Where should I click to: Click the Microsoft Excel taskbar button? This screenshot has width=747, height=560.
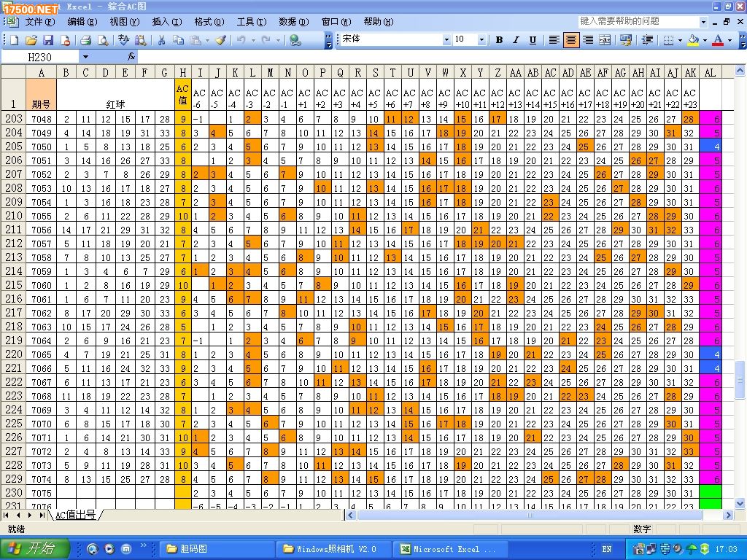pos(452,548)
